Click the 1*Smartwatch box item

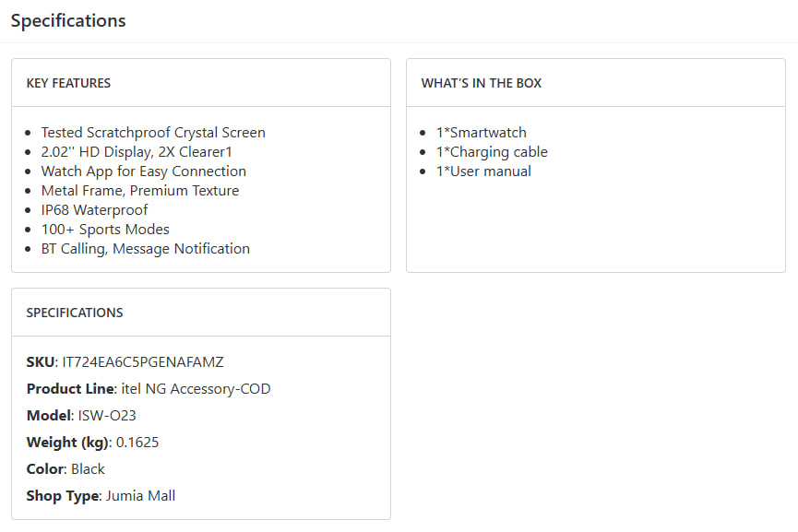pyautogui.click(x=482, y=133)
